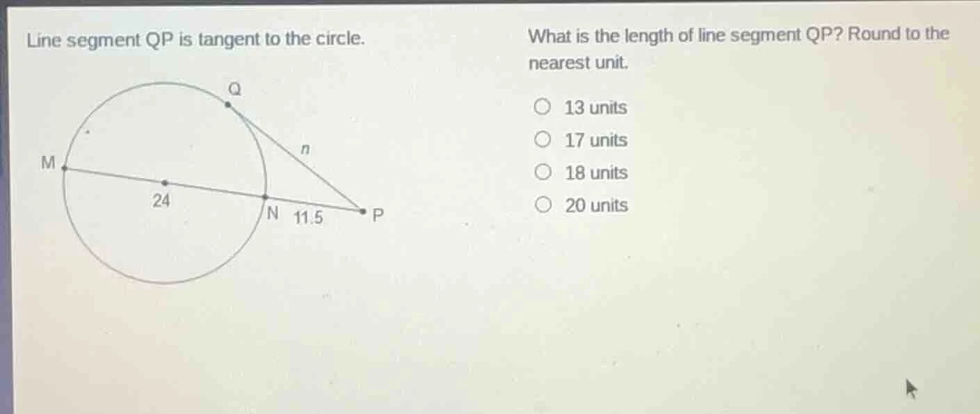Click the 20 units answer text label
The width and height of the screenshot is (980, 414).
tap(597, 204)
